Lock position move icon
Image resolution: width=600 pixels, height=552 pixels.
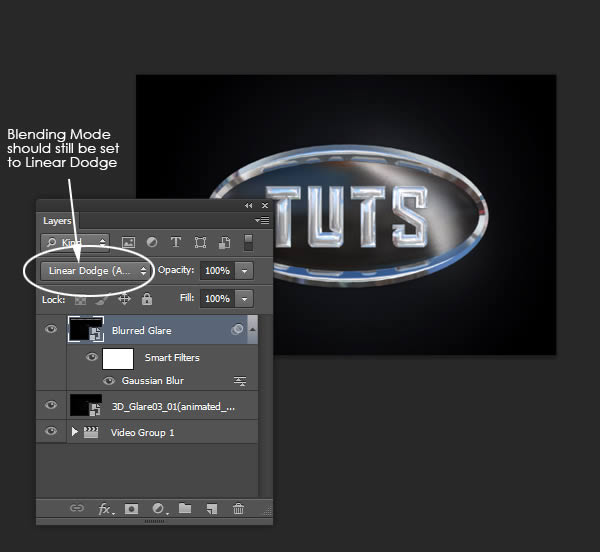[x=124, y=299]
